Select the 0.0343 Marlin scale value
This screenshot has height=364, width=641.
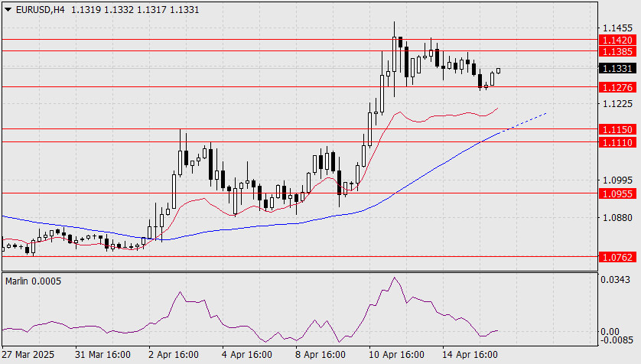(615, 280)
